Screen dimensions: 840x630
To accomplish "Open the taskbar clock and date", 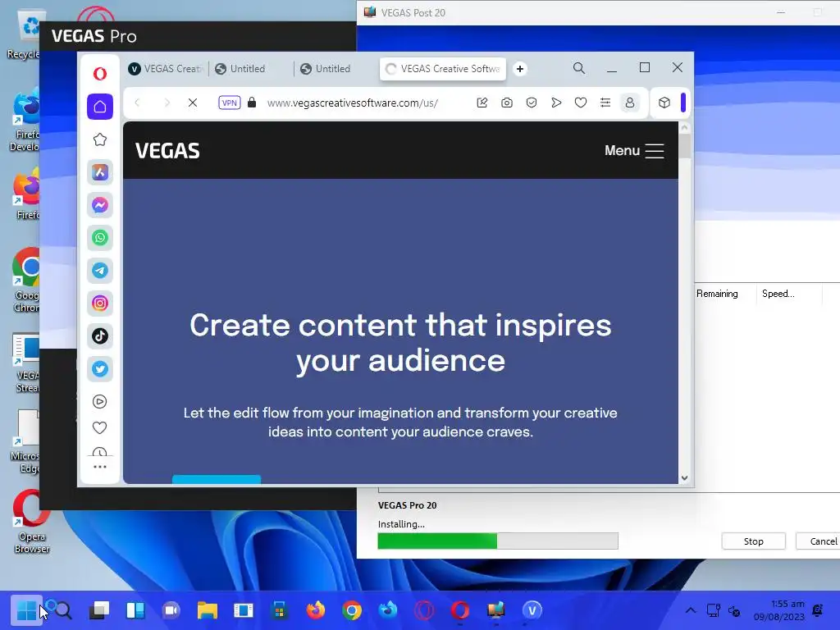I will click(x=779, y=610).
